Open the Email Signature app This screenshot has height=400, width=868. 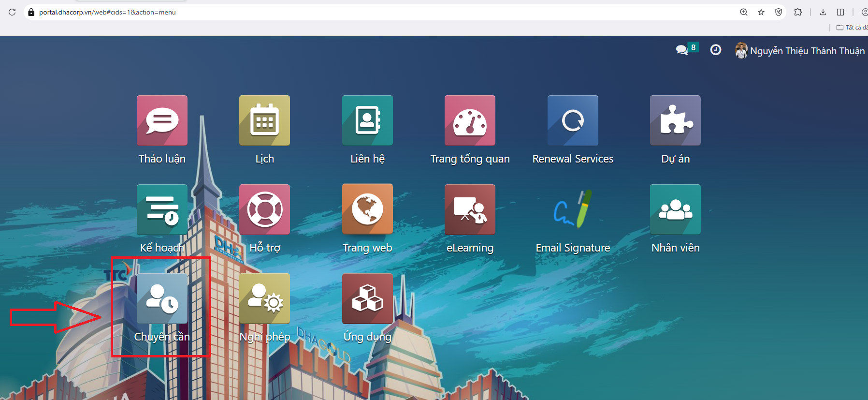point(573,210)
